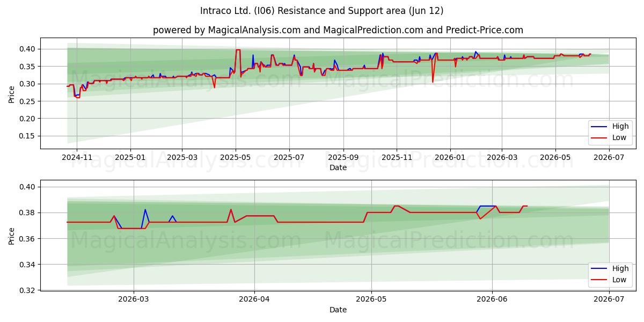Click the '2025-09' date label on the top chart axis

(x=343, y=157)
